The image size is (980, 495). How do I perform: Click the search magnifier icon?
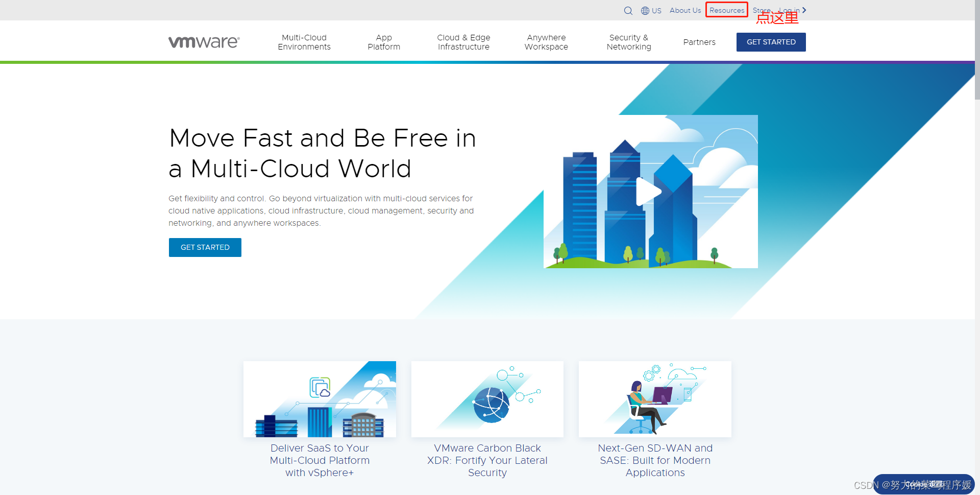click(628, 11)
